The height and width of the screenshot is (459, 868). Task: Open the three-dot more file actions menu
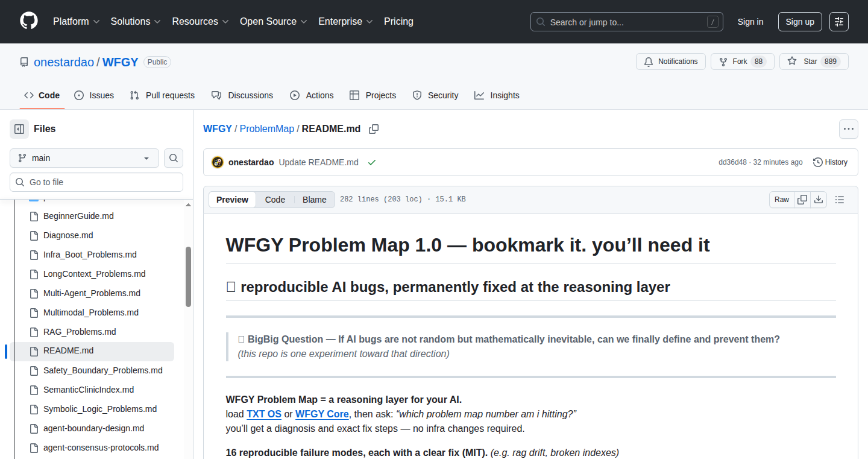pos(849,129)
